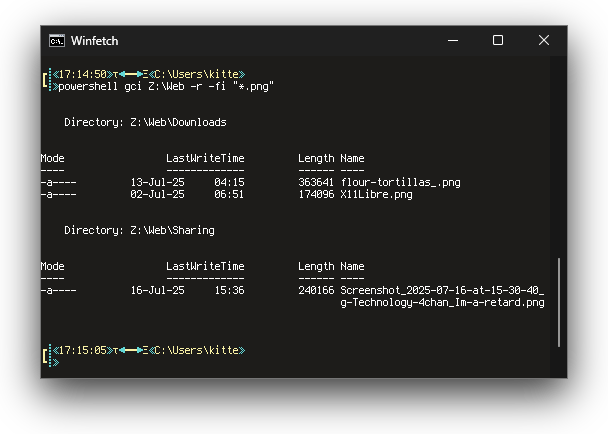
Task: Click the console icon in the title bar
Action: tap(57, 41)
